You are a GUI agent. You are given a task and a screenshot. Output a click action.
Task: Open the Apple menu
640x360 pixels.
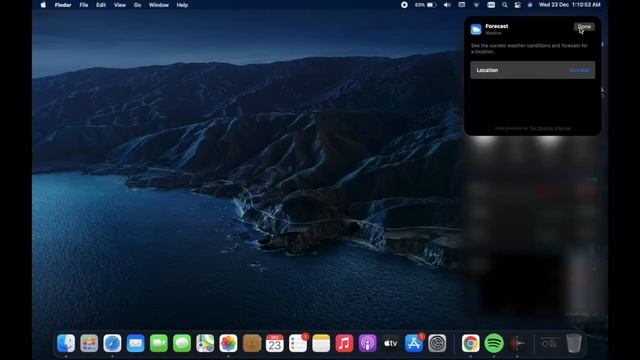43,5
